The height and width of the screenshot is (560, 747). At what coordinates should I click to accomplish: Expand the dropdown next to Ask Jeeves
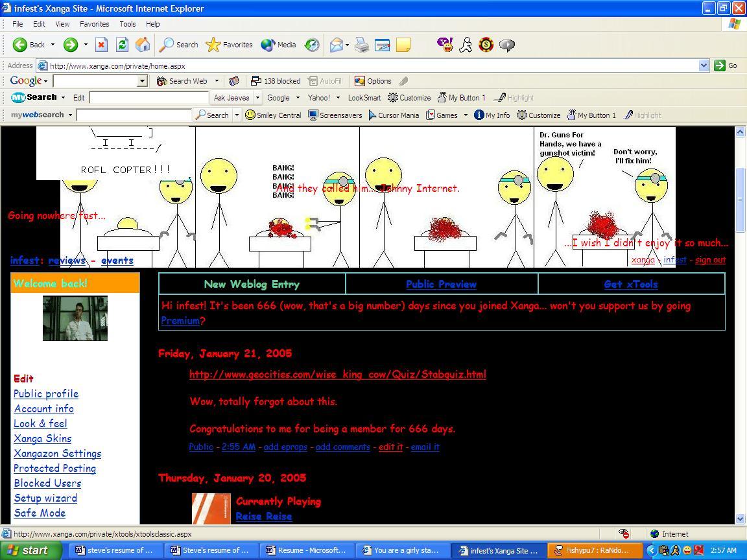coord(257,98)
